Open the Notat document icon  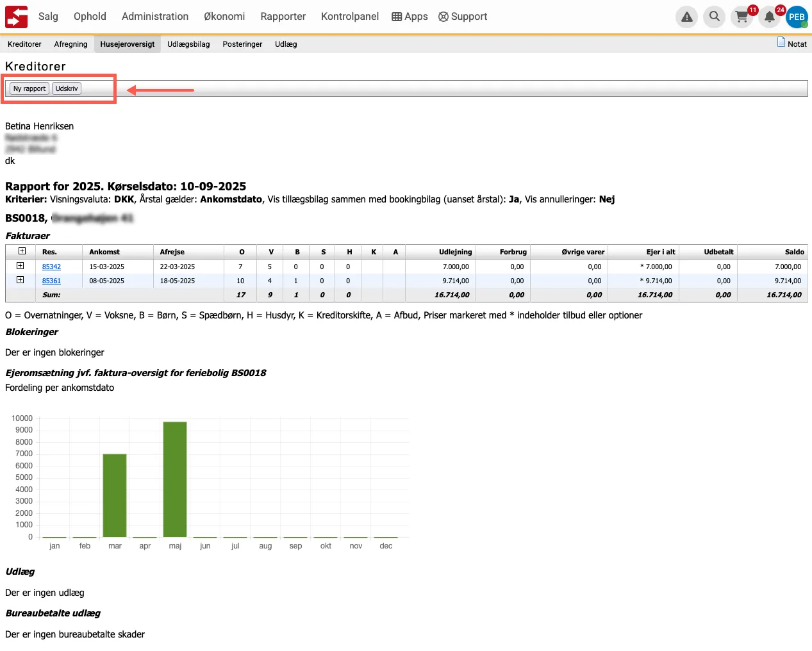coord(781,42)
